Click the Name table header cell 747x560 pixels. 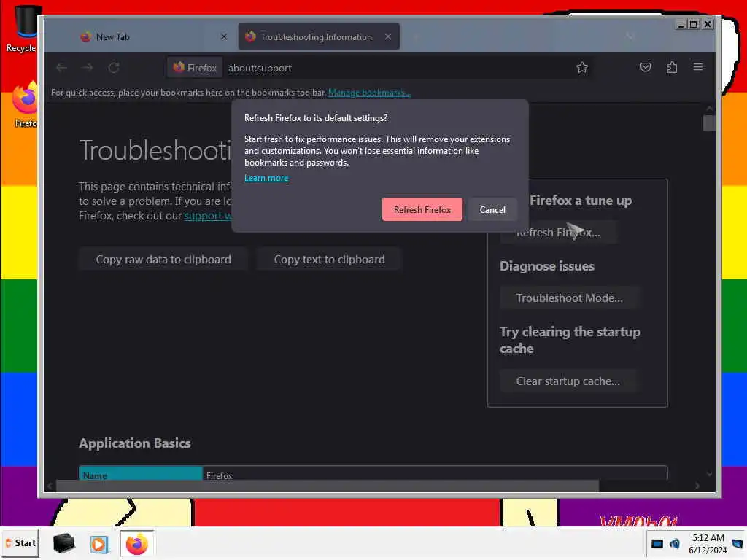pyautogui.click(x=141, y=474)
